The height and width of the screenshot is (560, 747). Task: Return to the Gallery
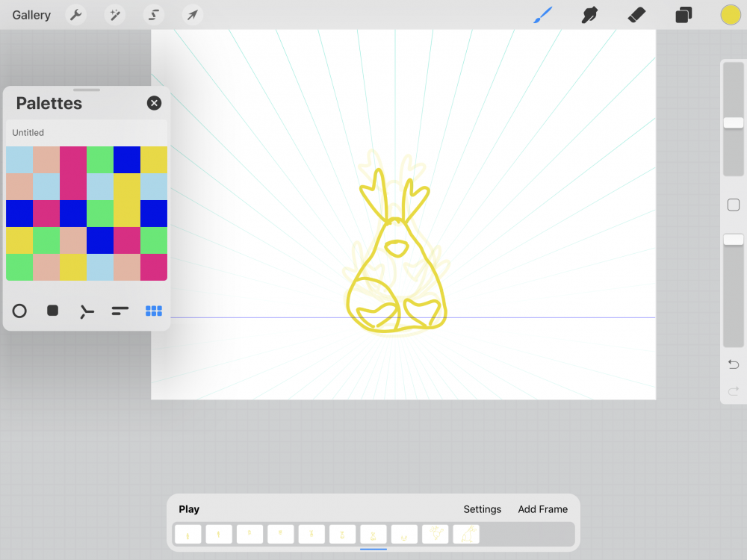click(31, 15)
